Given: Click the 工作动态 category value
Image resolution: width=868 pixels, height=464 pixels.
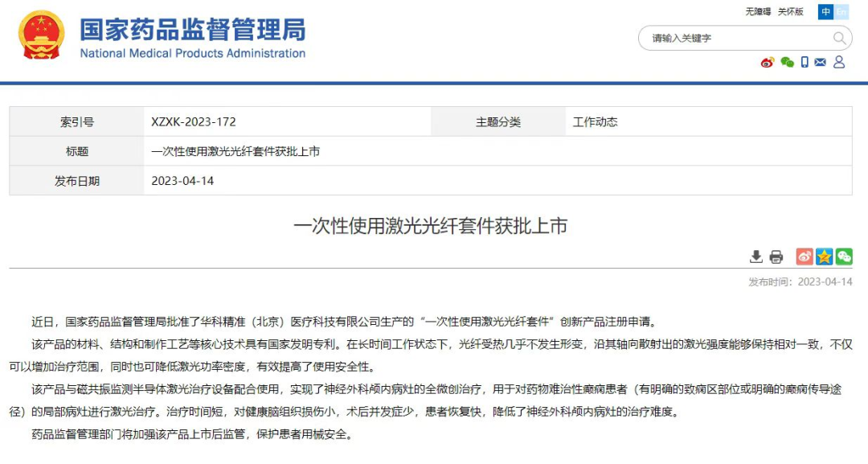Looking at the screenshot, I should pos(595,121).
